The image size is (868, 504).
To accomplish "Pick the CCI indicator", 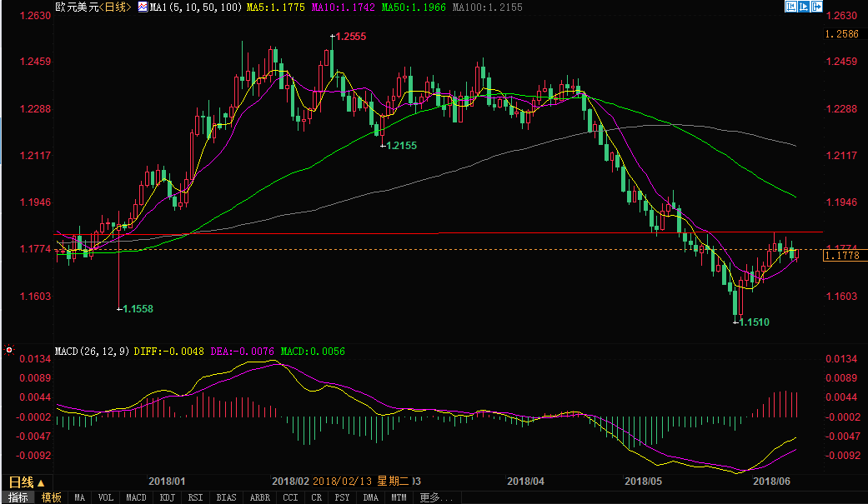I will coord(290,497).
